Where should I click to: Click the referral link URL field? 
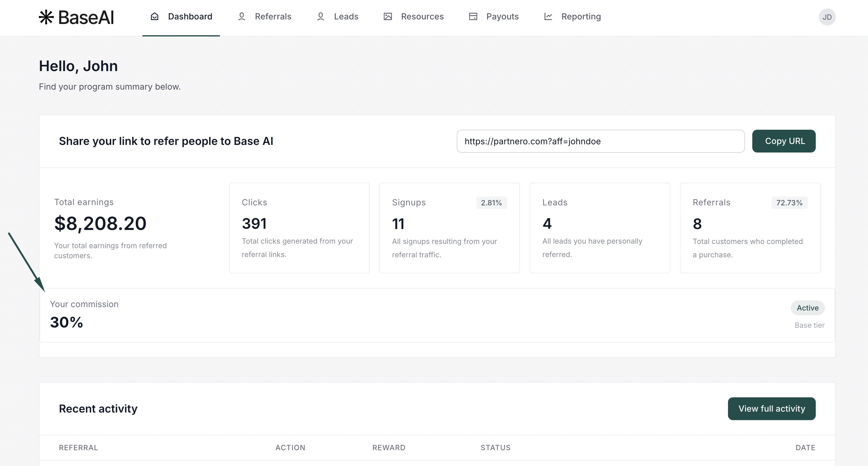(600, 141)
